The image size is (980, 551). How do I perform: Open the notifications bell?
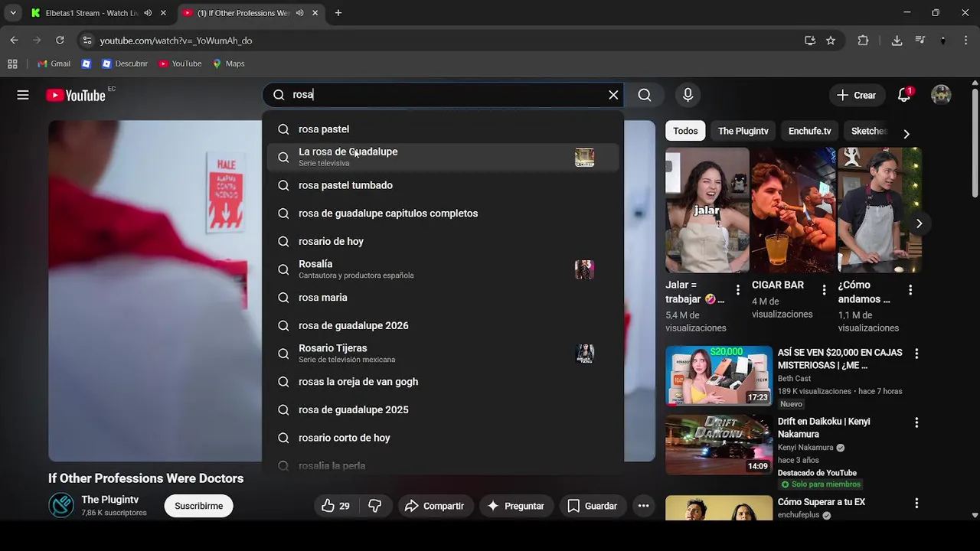click(x=904, y=95)
